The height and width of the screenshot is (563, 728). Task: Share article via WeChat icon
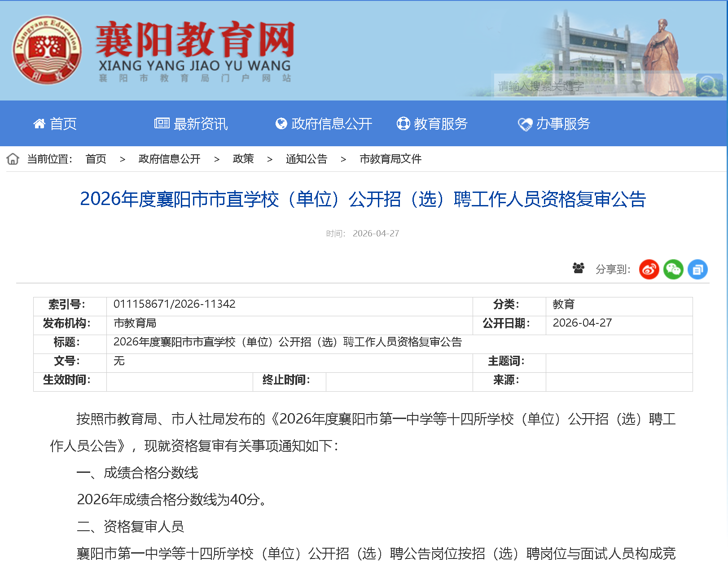point(673,270)
